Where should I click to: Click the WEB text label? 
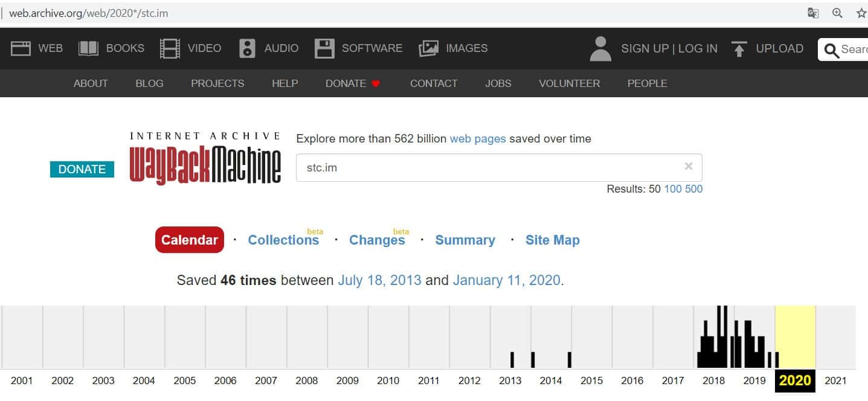pos(50,48)
